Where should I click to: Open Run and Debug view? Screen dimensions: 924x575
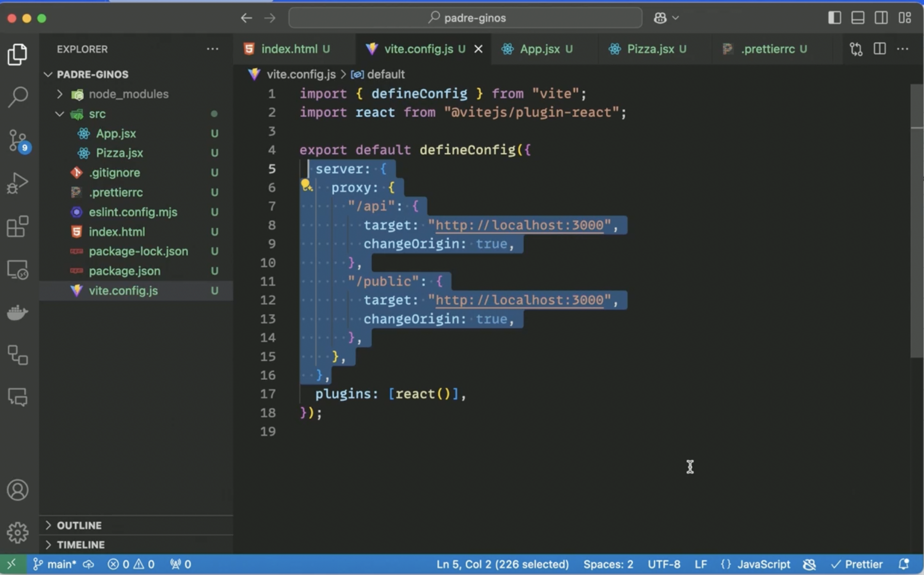[17, 183]
